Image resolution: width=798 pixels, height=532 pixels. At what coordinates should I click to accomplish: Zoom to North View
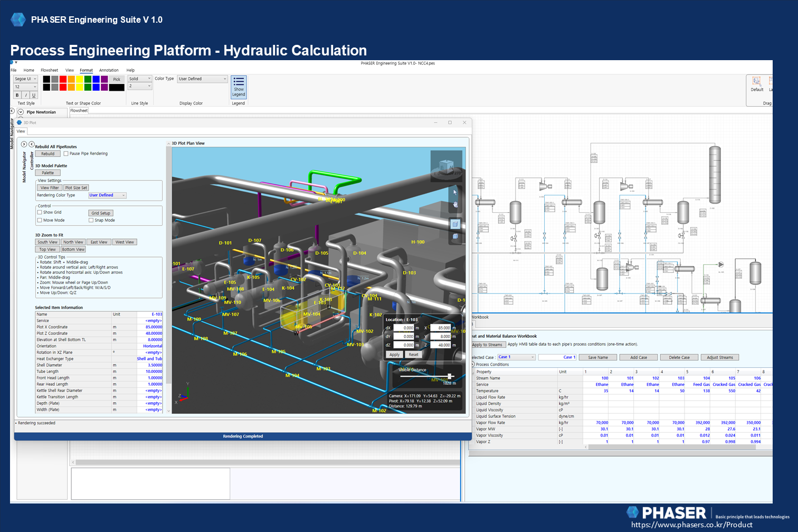tap(73, 242)
